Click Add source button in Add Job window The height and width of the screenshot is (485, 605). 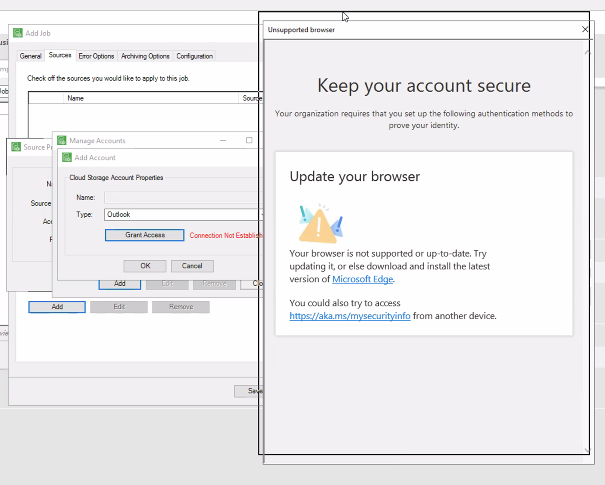click(x=57, y=307)
